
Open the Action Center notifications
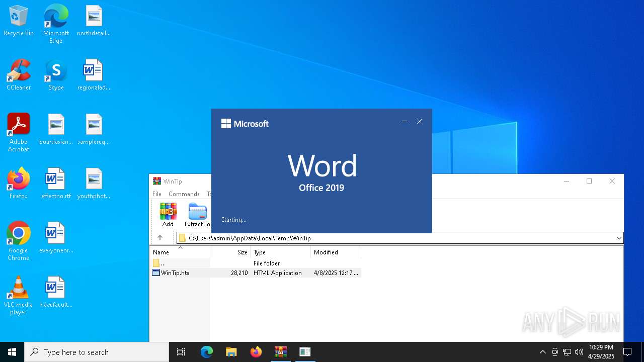(627, 352)
